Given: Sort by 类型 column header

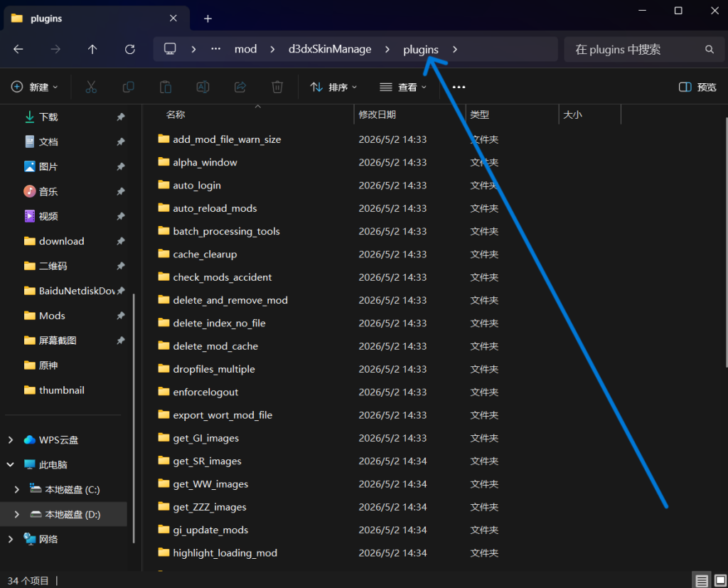Looking at the screenshot, I should tap(480, 114).
